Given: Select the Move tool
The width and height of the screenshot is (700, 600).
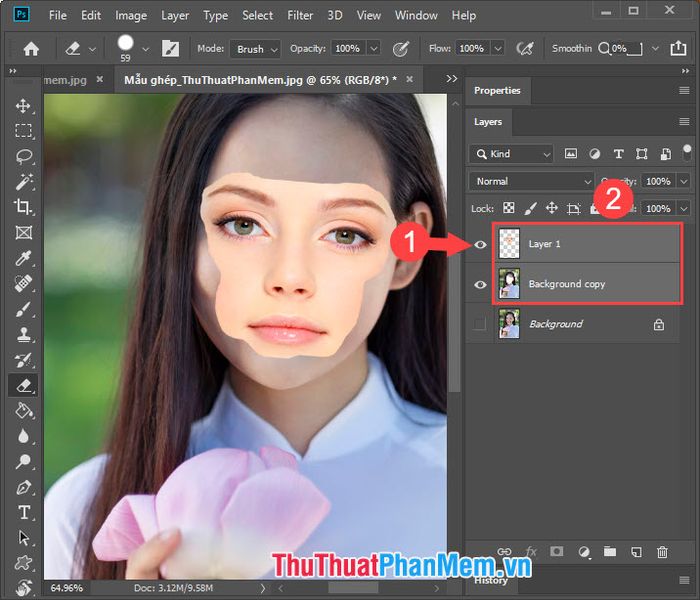Looking at the screenshot, I should [x=23, y=106].
